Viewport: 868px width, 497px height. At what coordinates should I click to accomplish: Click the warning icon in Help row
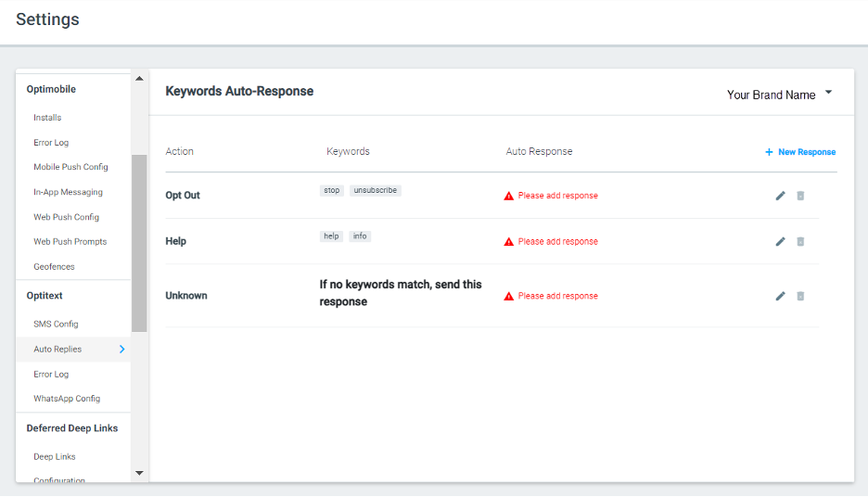point(509,242)
